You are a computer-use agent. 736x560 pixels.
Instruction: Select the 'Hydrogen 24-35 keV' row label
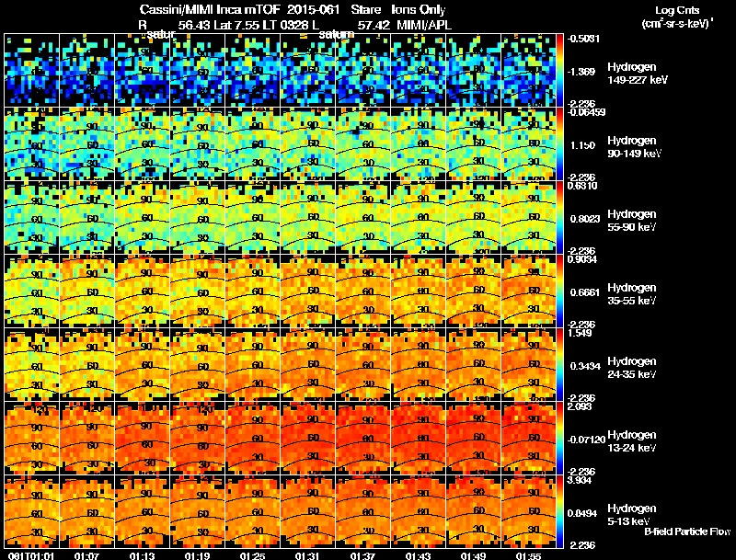(632, 368)
